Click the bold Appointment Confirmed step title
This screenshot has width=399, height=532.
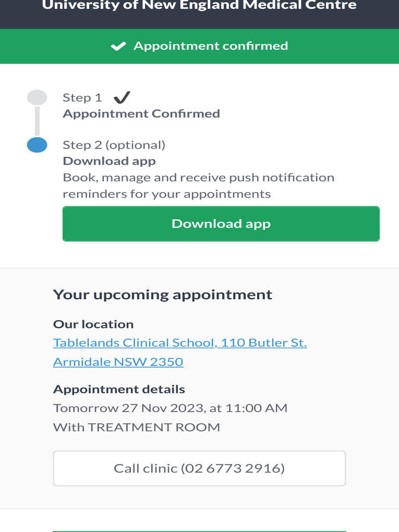point(141,113)
